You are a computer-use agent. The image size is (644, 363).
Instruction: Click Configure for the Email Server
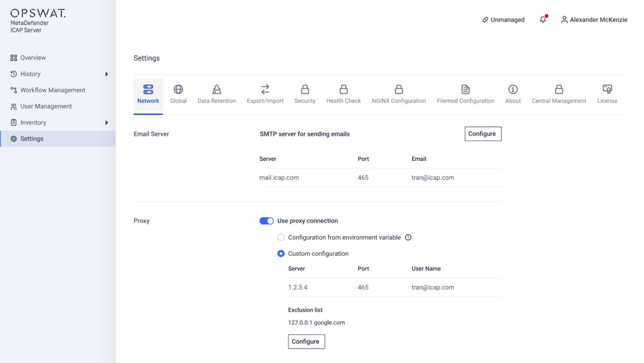(483, 134)
